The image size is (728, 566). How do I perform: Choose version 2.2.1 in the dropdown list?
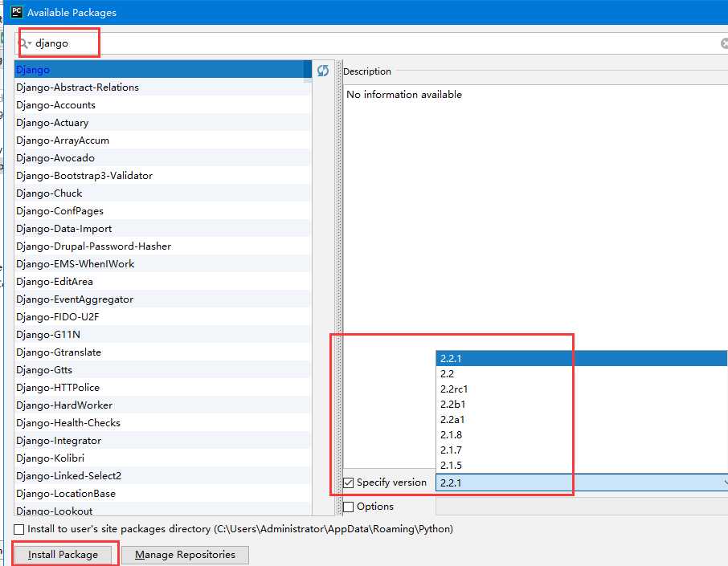tap(582, 358)
